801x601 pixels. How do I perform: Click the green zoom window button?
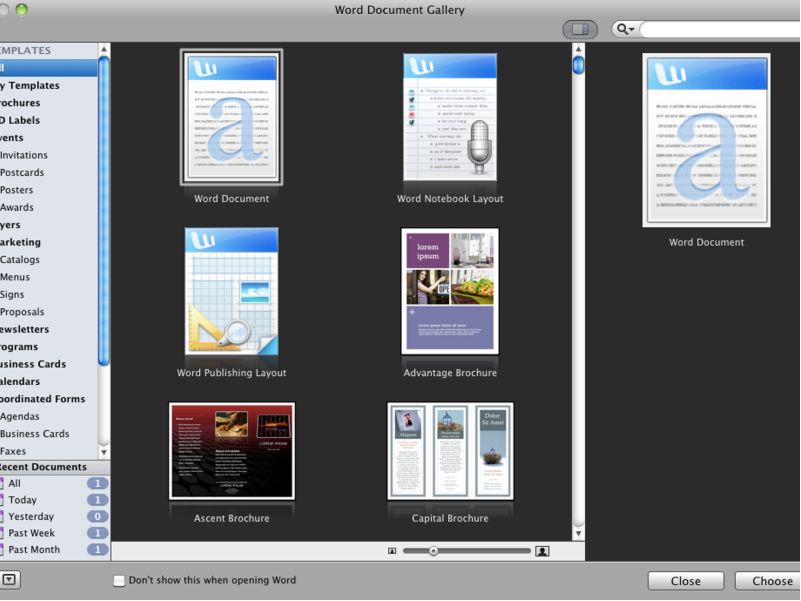(21, 9)
